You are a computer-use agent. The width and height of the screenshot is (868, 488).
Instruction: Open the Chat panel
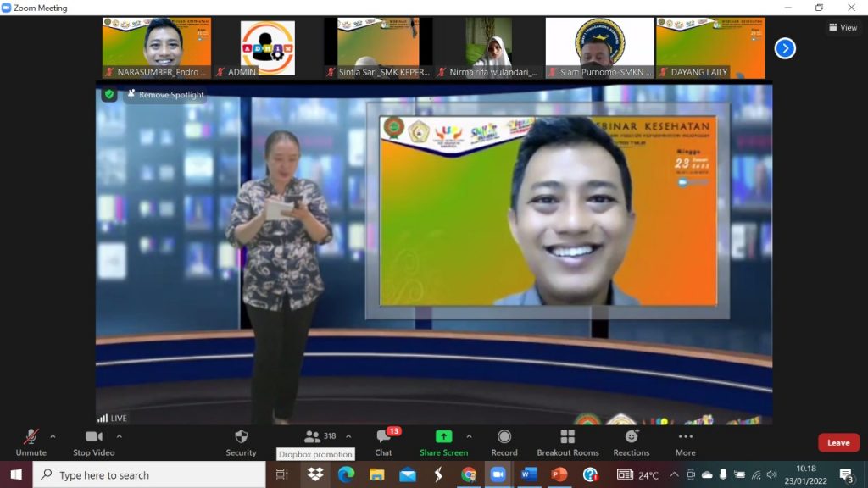[384, 438]
